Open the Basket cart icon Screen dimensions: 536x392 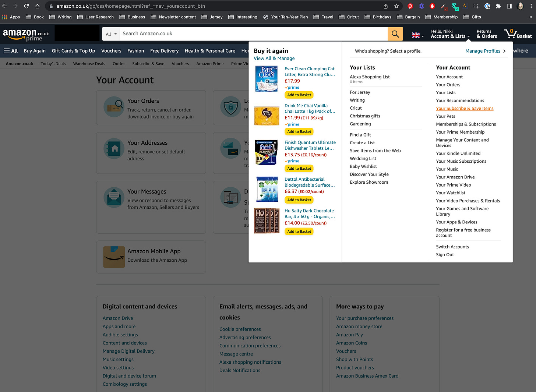point(518,34)
